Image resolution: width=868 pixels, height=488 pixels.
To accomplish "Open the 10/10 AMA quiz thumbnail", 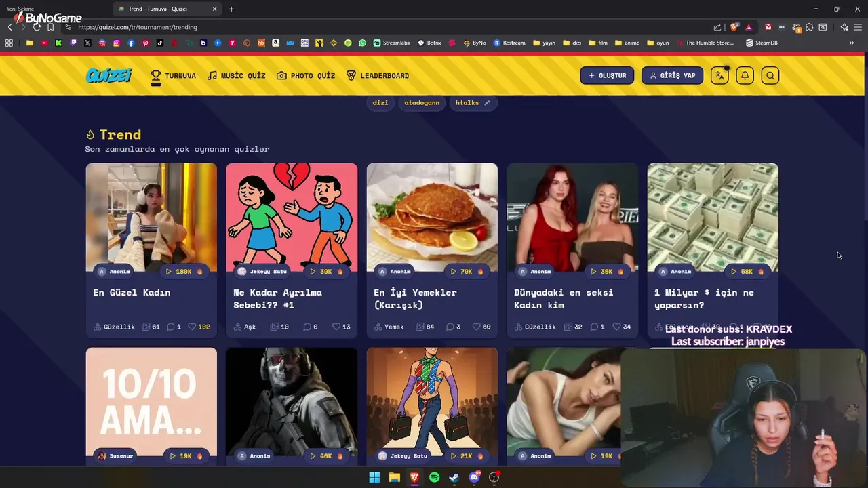I will (151, 402).
